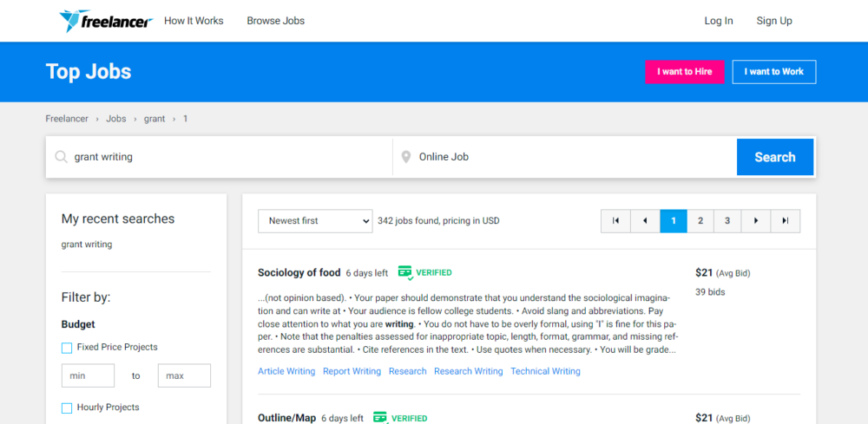Go to next page arrow icon
The height and width of the screenshot is (424, 868).
click(x=756, y=221)
